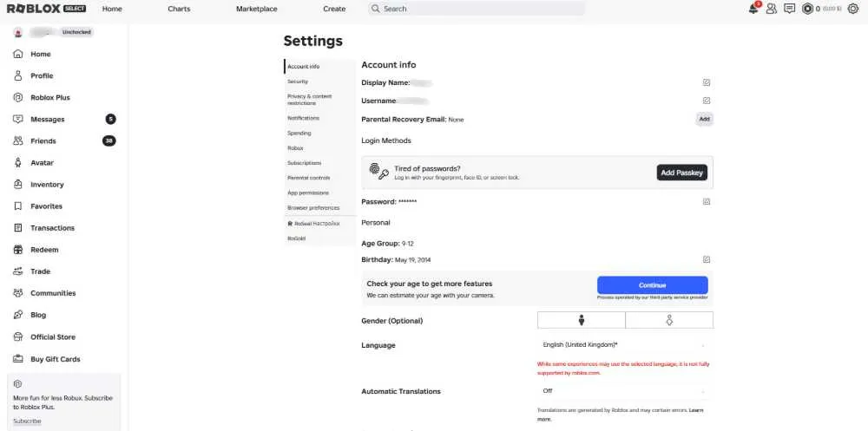Click the Messages icon in sidebar
The image size is (868, 431).
(x=18, y=119)
